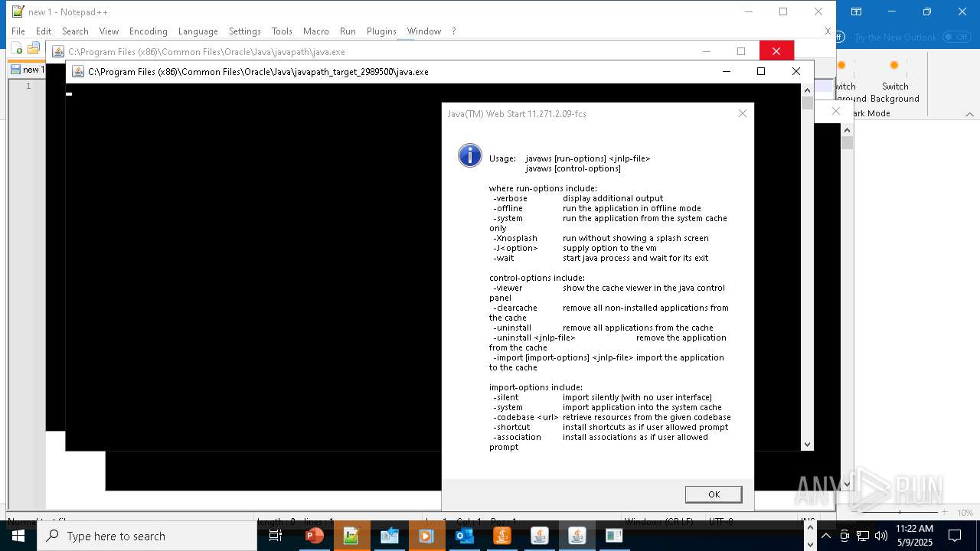Click Switch Background in Outlook ribbon
Image resolution: width=980 pixels, height=551 pixels.
pyautogui.click(x=894, y=81)
